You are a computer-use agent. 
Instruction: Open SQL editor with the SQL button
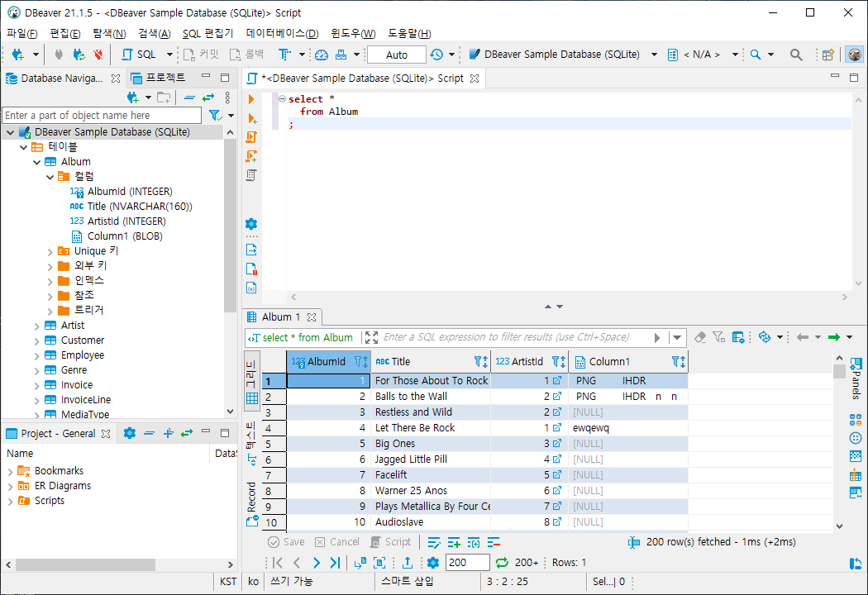(x=140, y=55)
